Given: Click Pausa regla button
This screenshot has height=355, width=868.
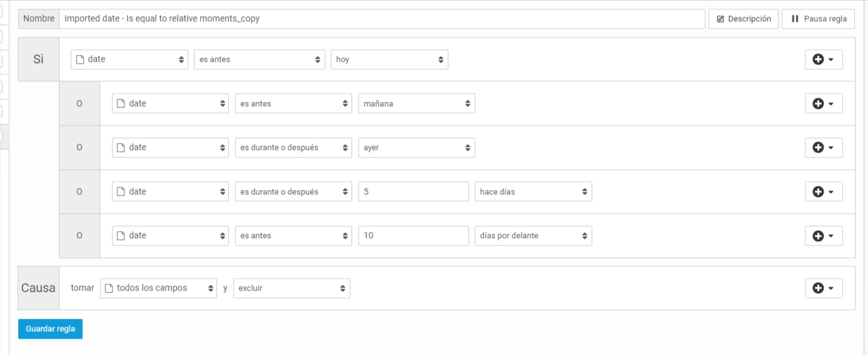Looking at the screenshot, I should click(x=819, y=19).
